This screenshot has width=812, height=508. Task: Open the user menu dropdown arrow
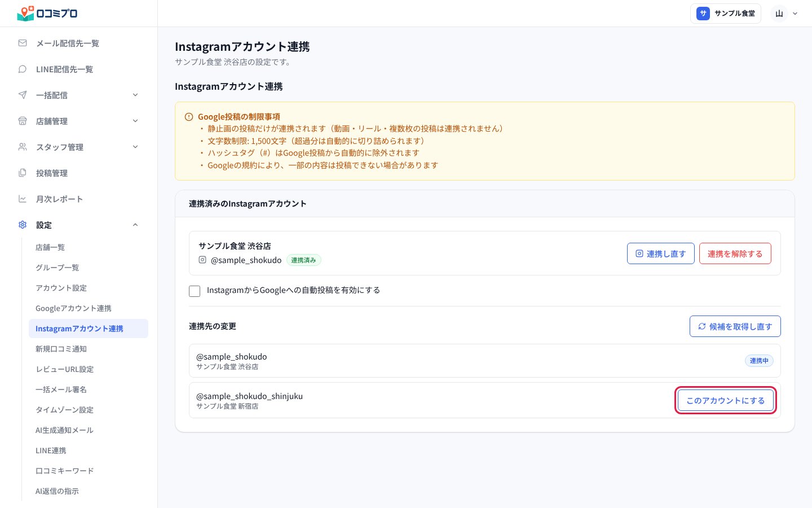tap(795, 14)
